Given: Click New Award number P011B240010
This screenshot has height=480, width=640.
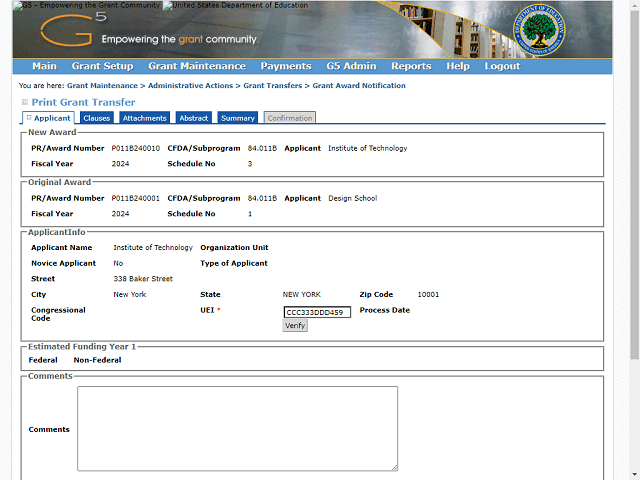Looking at the screenshot, I should coord(136,149).
